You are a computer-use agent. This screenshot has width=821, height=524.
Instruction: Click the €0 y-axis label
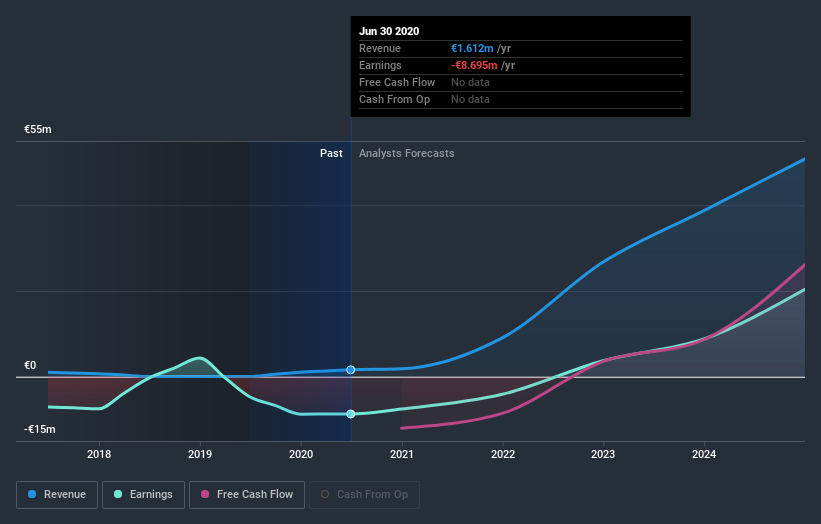click(30, 365)
